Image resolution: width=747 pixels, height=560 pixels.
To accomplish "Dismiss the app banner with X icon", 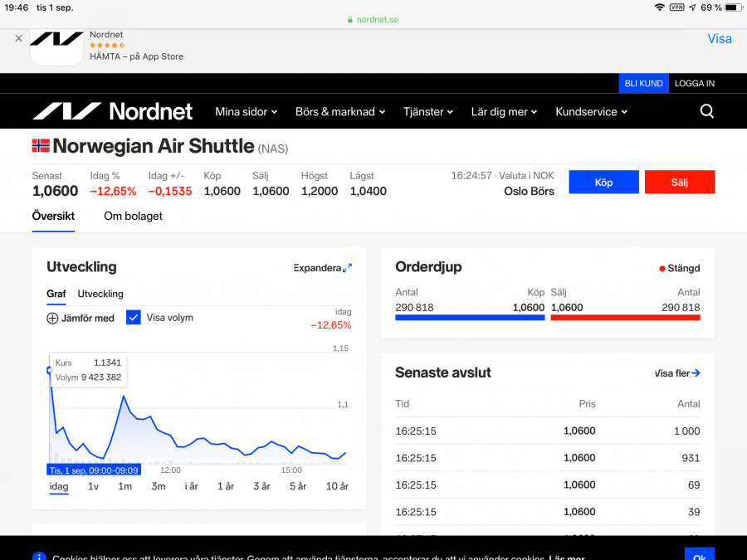I will pyautogui.click(x=18, y=38).
